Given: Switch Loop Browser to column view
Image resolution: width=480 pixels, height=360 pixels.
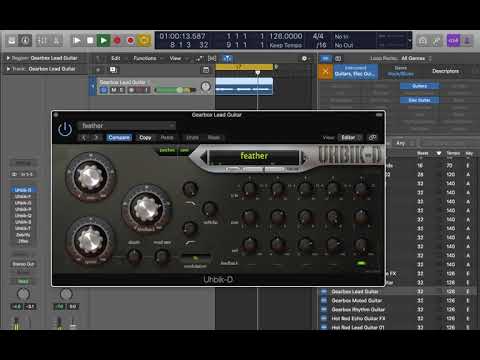Looking at the screenshot, I should click(x=338, y=59).
